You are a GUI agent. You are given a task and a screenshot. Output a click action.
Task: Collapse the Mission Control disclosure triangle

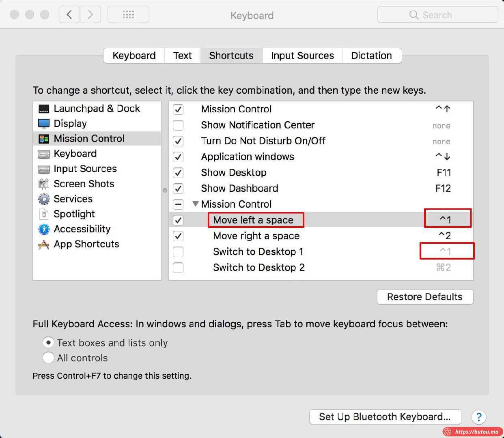(195, 204)
